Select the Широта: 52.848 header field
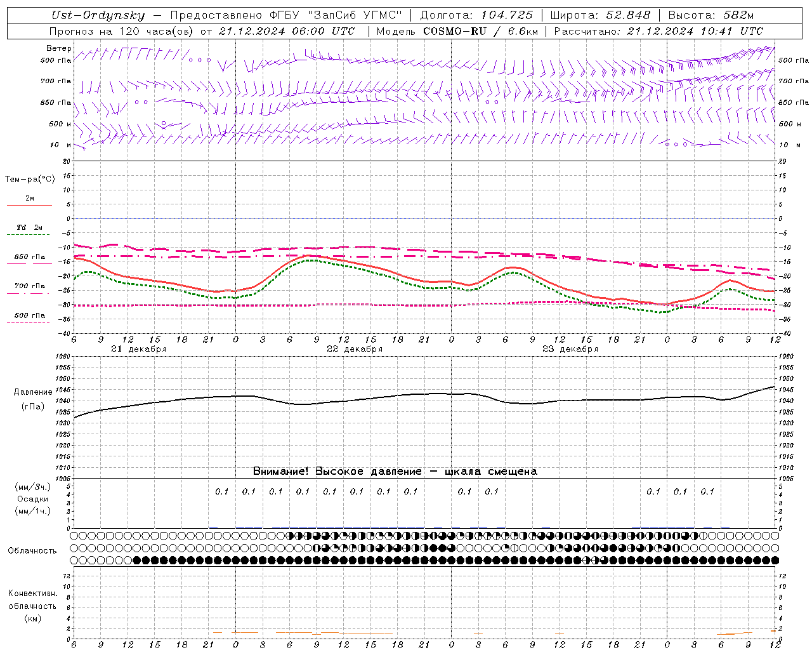The width and height of the screenshot is (812, 650). point(600,15)
